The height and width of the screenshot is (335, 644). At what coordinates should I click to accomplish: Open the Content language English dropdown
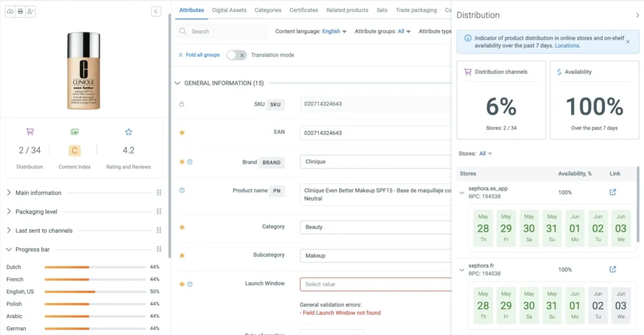(x=335, y=31)
